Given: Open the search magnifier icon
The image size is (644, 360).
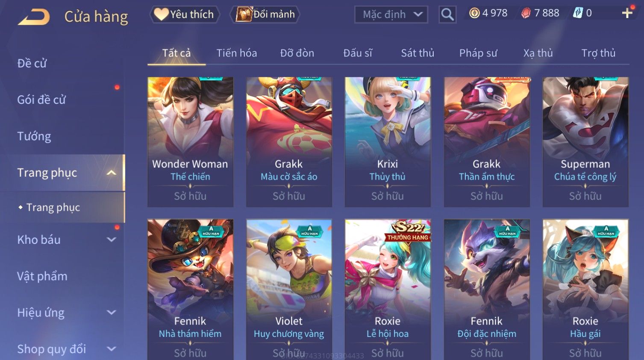Looking at the screenshot, I should (447, 15).
